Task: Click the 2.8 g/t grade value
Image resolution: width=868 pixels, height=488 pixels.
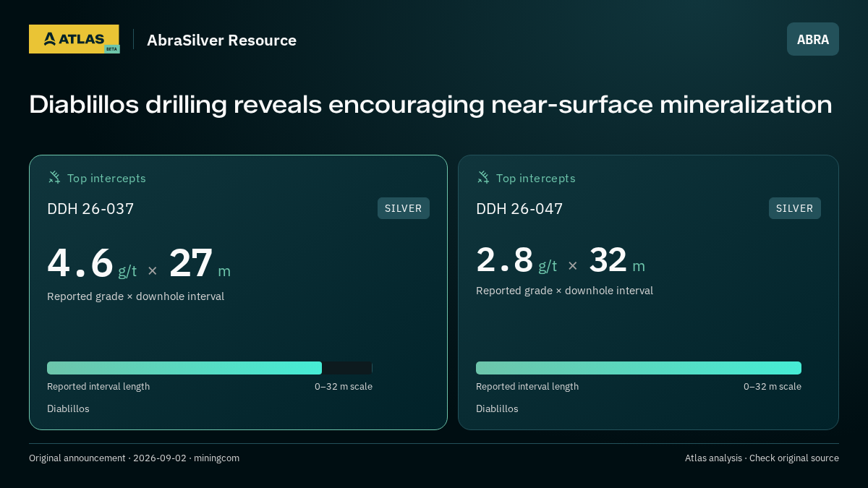Action: click(516, 260)
